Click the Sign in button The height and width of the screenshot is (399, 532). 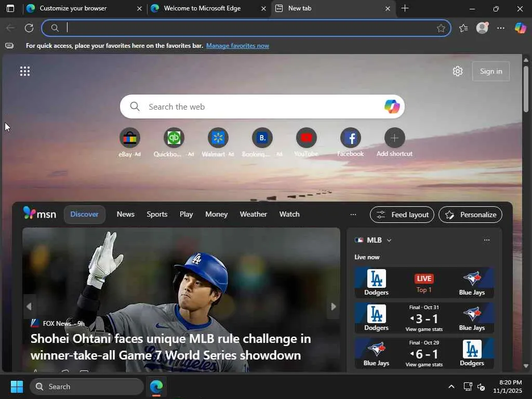click(x=490, y=71)
